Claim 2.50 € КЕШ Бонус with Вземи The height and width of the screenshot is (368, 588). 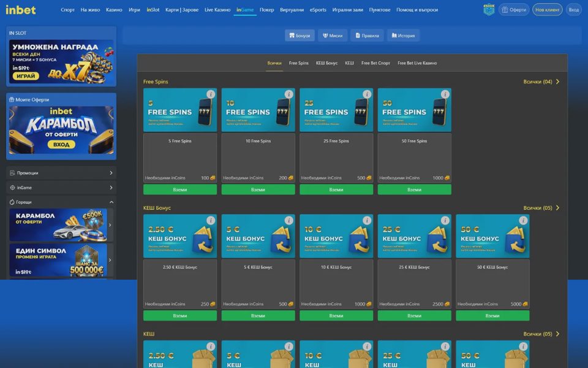[180, 316]
